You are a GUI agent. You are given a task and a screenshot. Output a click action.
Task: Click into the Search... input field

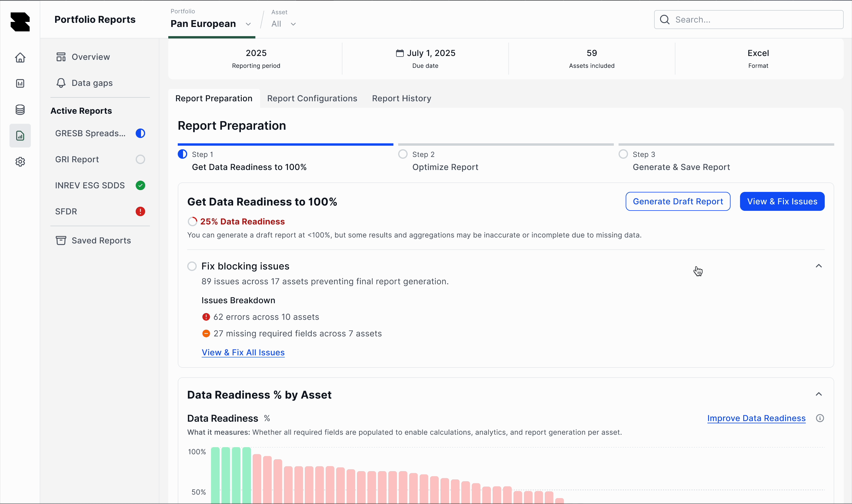(x=749, y=20)
